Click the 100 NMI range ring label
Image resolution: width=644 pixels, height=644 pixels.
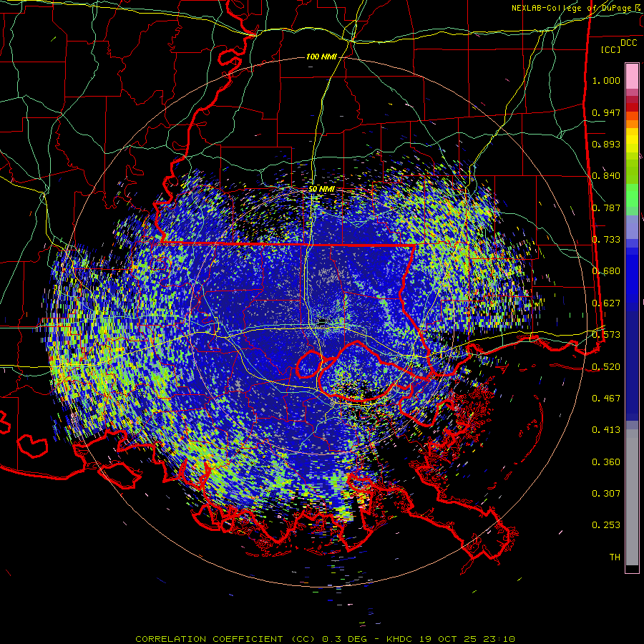click(321, 57)
